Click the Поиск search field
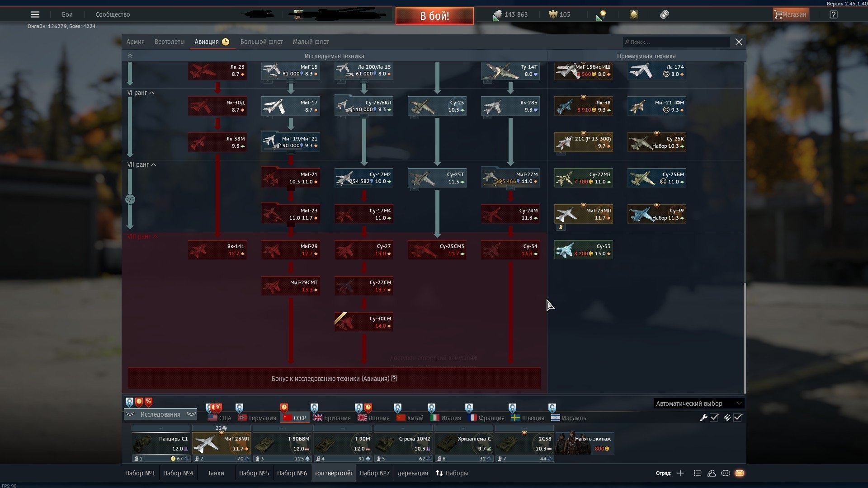Image resolution: width=868 pixels, height=488 pixels. click(676, 42)
